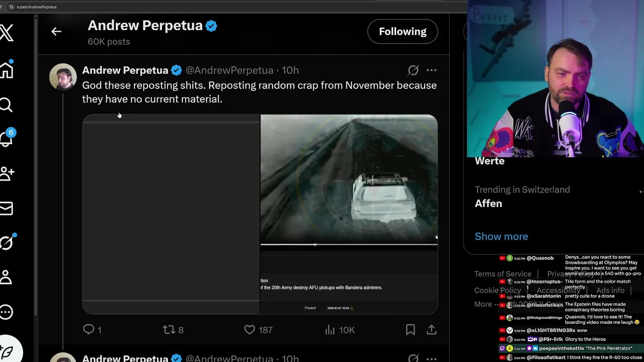Image resolution: width=644 pixels, height=362 pixels.
Task: Open the Explore search icon
Action: coord(6,105)
